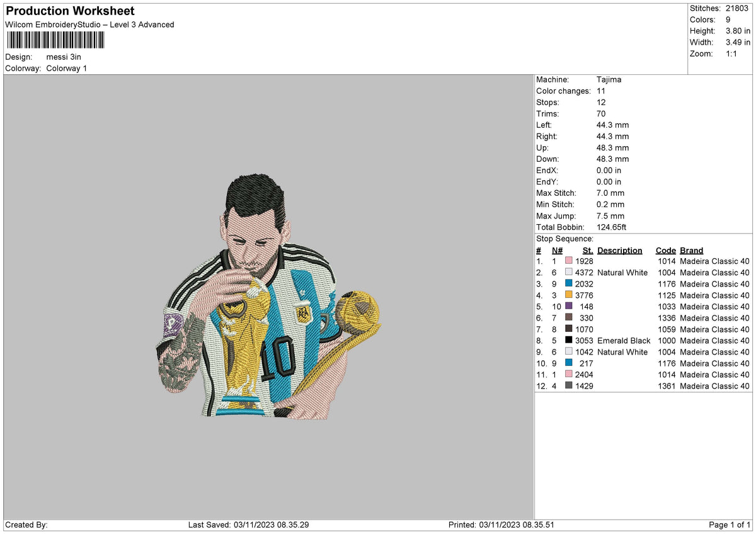Click the 'EndY:' label

click(547, 182)
